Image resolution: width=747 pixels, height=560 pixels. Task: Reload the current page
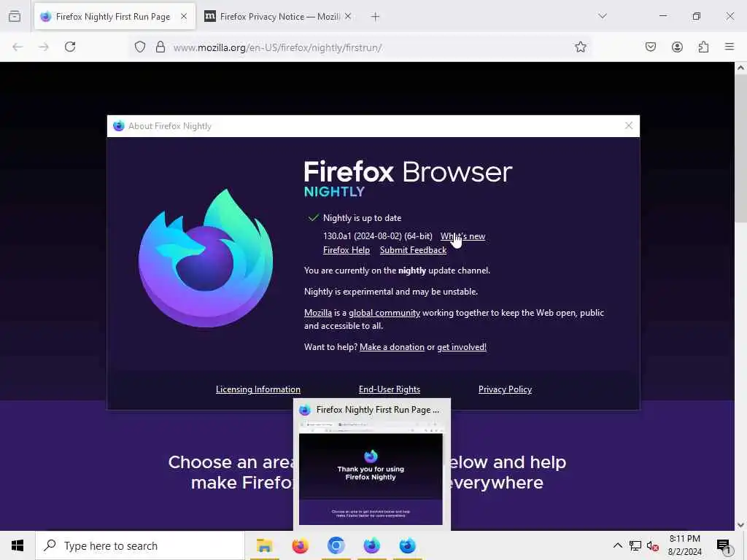tap(70, 47)
